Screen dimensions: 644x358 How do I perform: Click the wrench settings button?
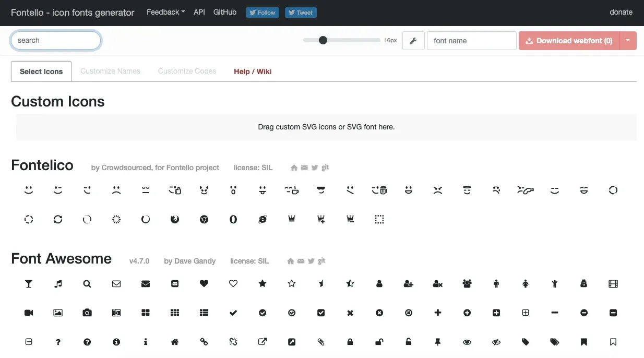coord(413,41)
